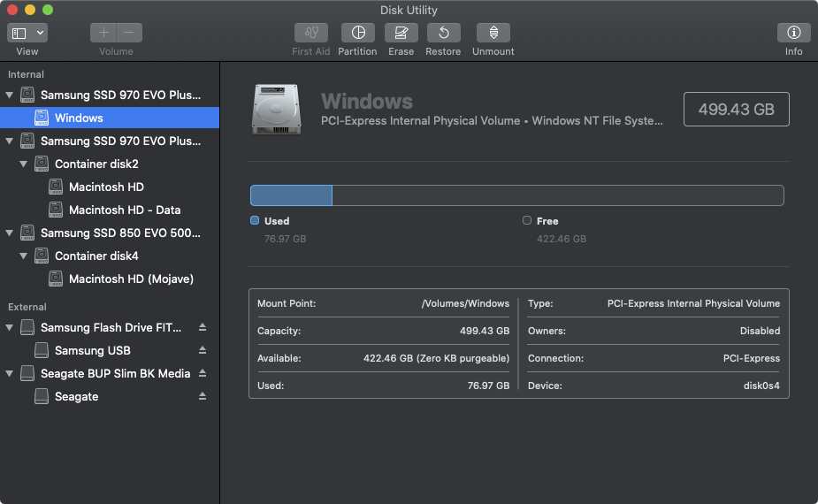
Task: Click the large Windows drive icon
Action: click(277, 110)
